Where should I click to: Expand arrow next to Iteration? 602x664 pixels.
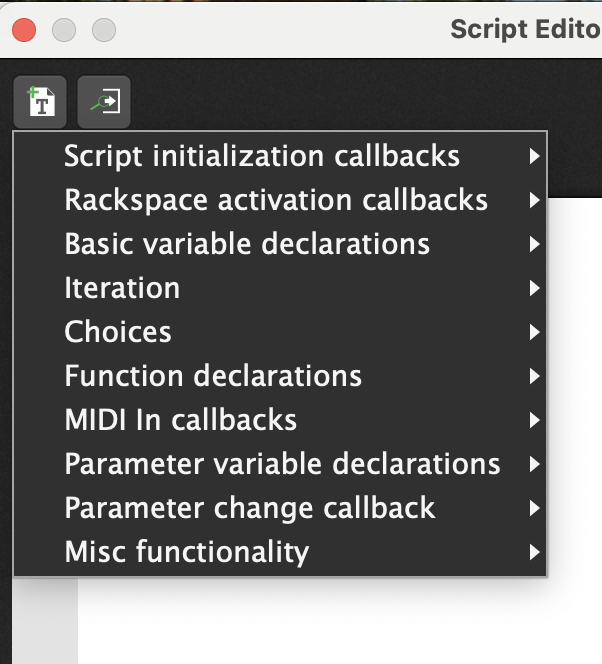point(535,288)
